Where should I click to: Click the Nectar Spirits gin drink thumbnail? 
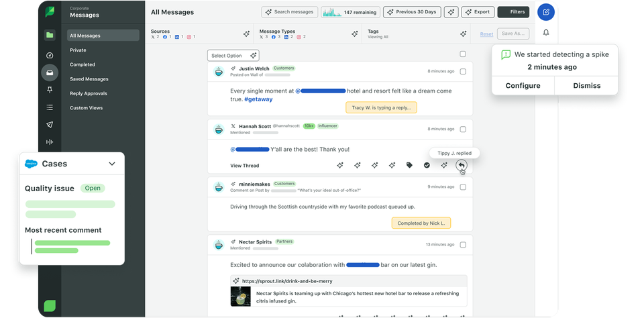[x=241, y=297]
